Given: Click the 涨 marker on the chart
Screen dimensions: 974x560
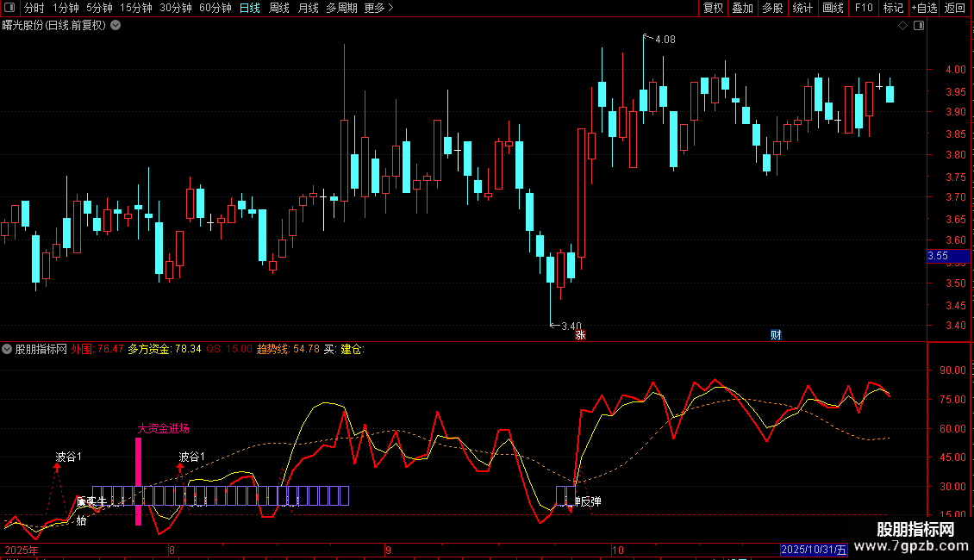Looking at the screenshot, I should pyautogui.click(x=580, y=335).
